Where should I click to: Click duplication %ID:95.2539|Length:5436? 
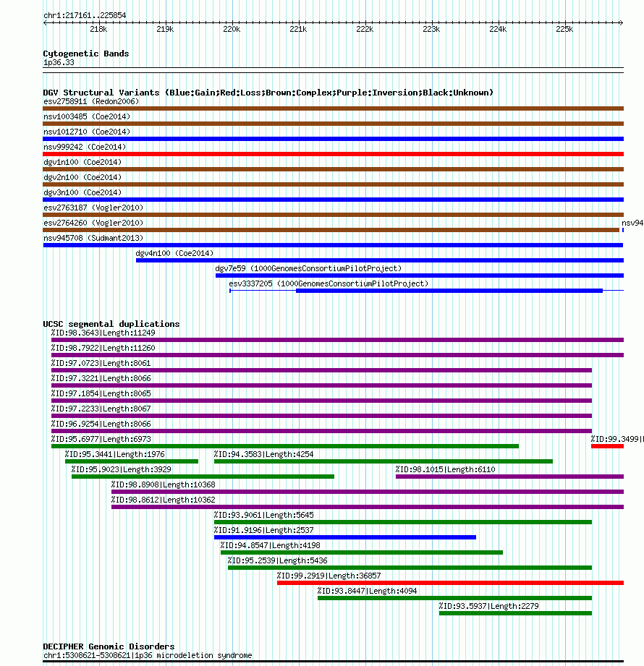[x=278, y=560]
